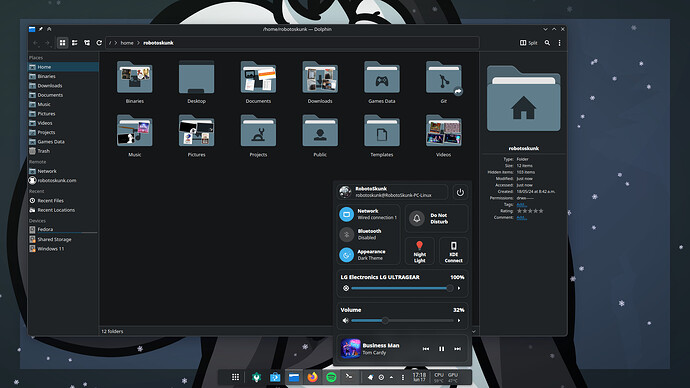This screenshot has height=388, width=690.
Task: Switch Dolphin to icons view mode
Action: [x=62, y=43]
